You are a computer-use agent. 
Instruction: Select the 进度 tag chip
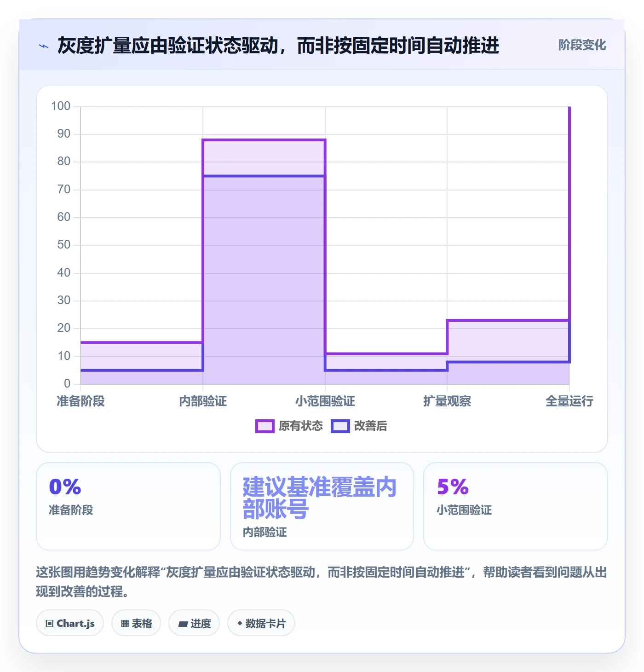click(194, 623)
